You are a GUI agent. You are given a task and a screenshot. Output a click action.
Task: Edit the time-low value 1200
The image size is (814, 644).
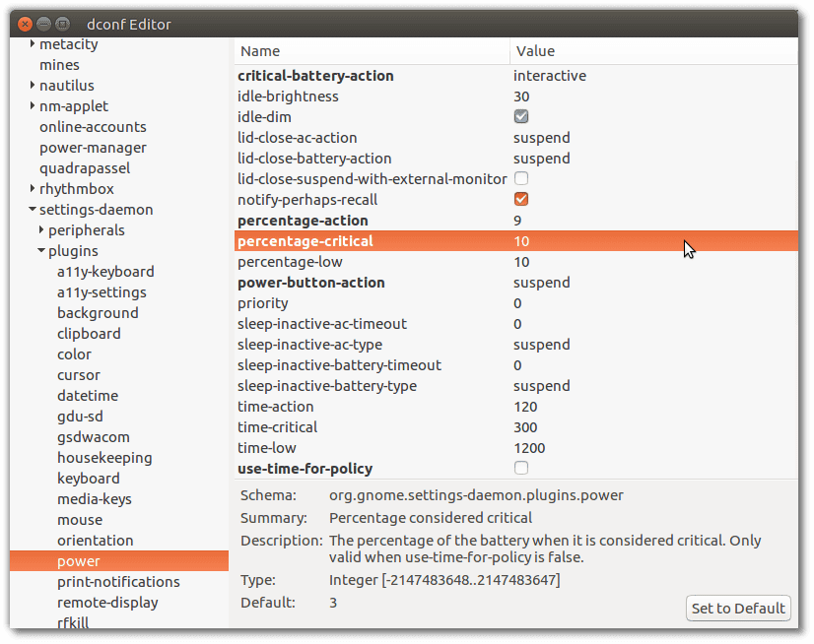[x=529, y=448]
